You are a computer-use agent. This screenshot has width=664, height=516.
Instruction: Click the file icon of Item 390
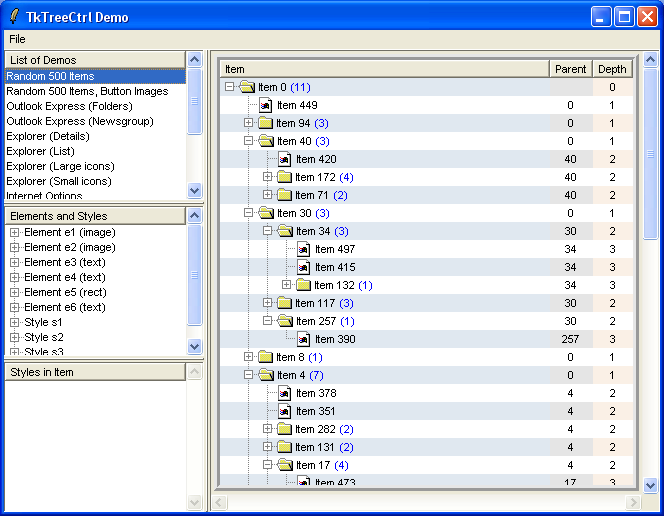tap(304, 339)
